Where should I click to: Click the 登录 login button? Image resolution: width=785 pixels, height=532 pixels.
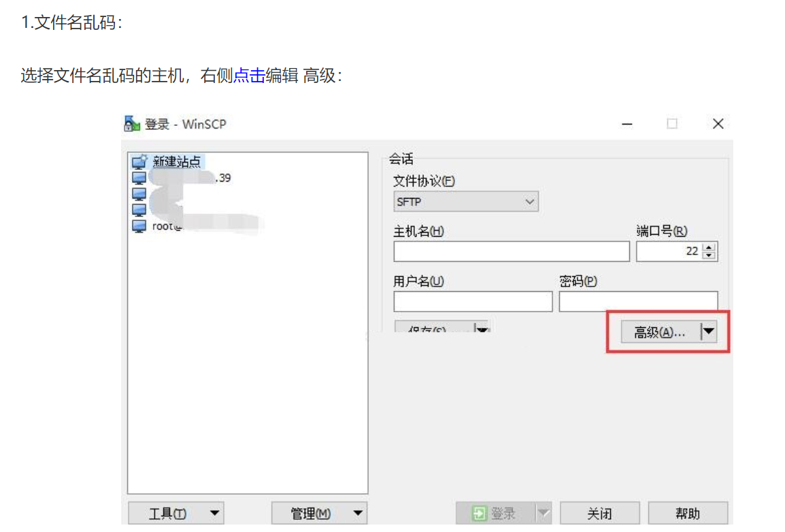(x=495, y=514)
